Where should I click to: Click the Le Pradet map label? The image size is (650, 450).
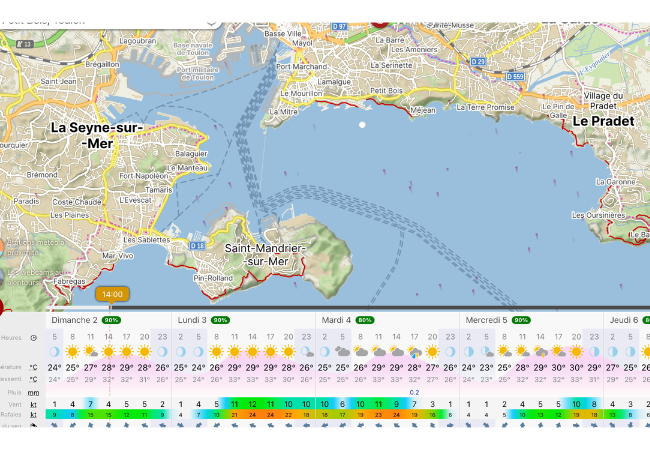(x=603, y=121)
